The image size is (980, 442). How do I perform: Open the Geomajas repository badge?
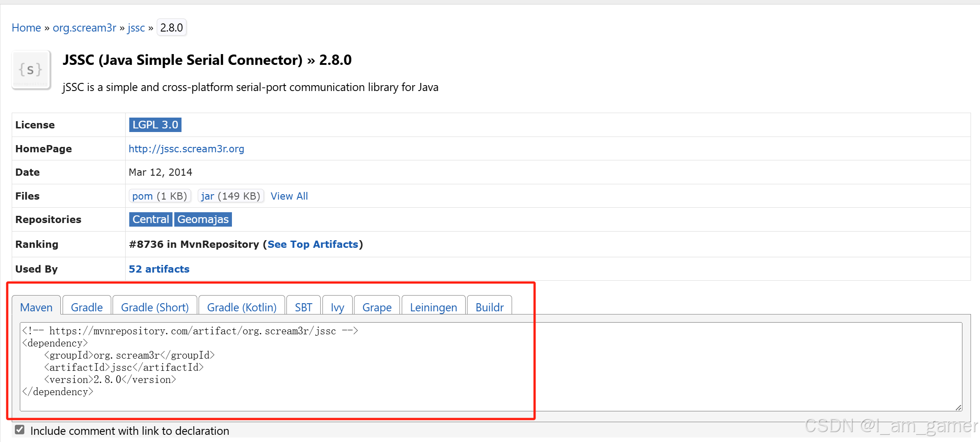click(x=203, y=219)
